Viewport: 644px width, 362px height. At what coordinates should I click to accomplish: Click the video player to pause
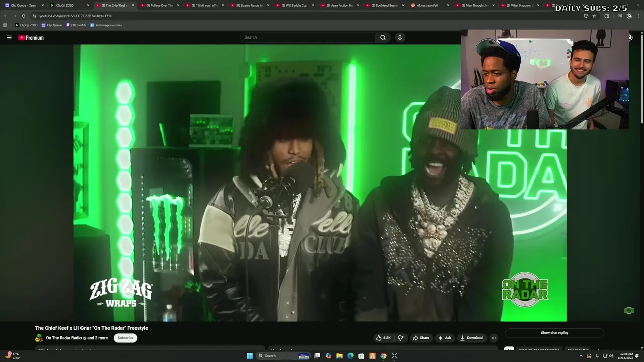point(320,183)
